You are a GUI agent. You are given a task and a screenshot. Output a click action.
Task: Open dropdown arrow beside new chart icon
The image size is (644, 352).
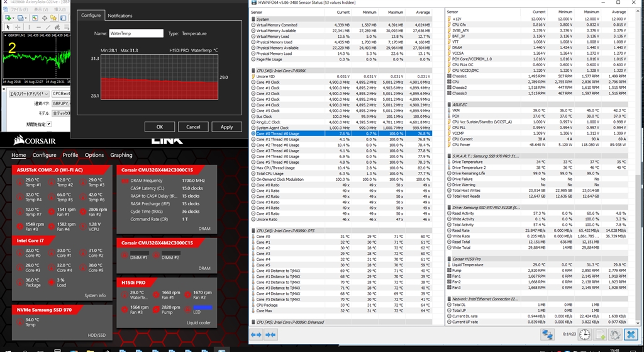[x=14, y=18]
